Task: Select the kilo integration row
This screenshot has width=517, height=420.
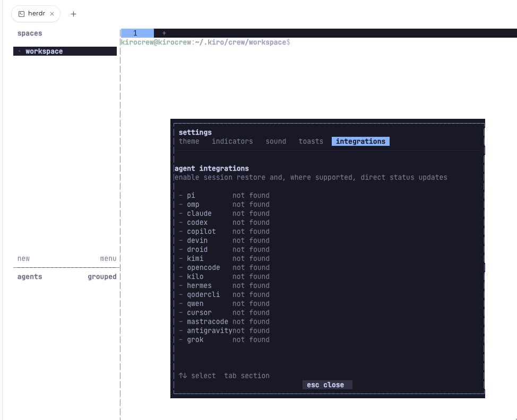Action: click(x=224, y=276)
